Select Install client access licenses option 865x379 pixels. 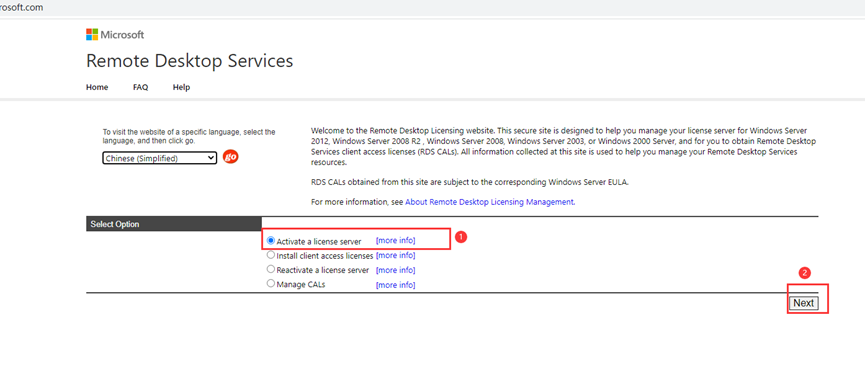coord(270,255)
